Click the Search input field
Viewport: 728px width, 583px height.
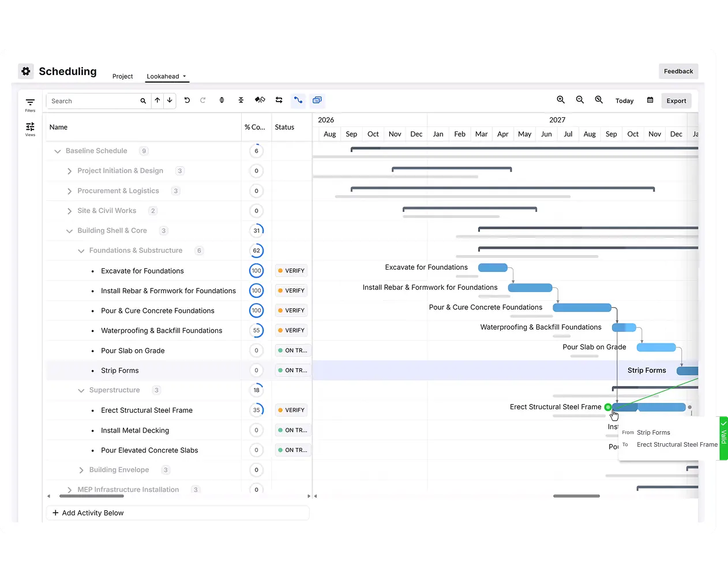tap(92, 101)
